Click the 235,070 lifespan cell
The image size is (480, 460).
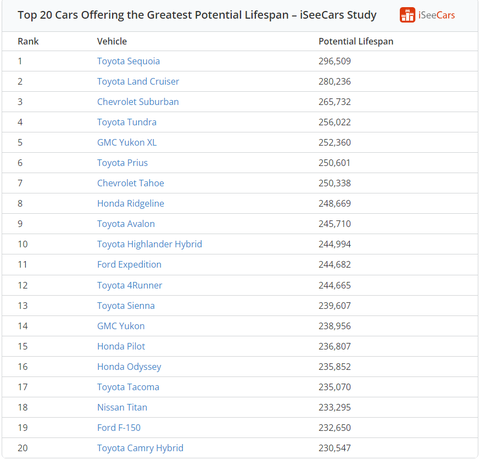click(x=335, y=387)
